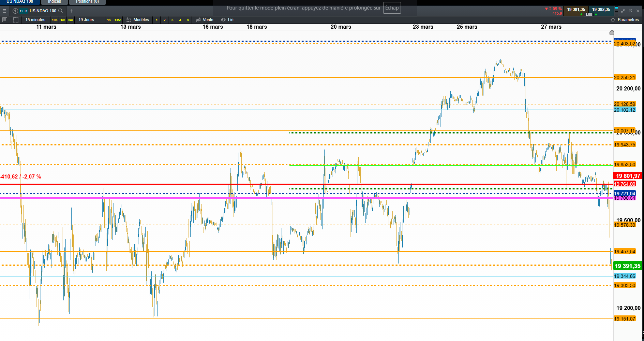Click the Vente sell button
Image resolution: width=644 pixels, height=341 pixels.
click(205, 20)
